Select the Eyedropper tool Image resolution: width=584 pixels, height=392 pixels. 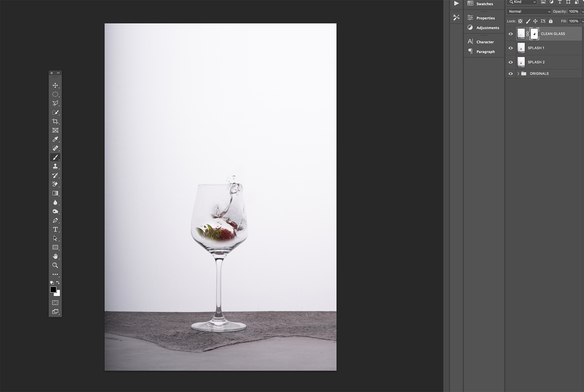pos(55,139)
